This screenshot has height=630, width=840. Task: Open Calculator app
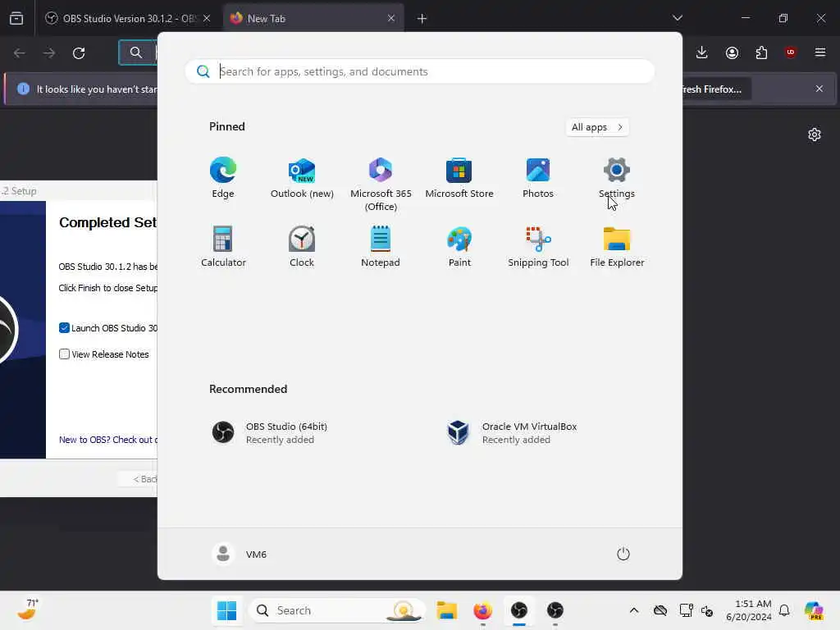(x=223, y=246)
